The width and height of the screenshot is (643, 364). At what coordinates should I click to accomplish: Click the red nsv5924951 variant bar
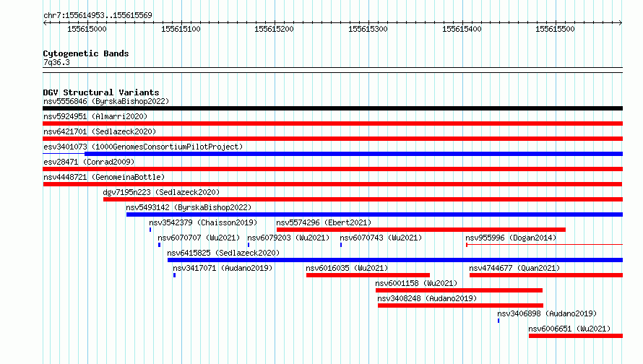[x=332, y=123]
